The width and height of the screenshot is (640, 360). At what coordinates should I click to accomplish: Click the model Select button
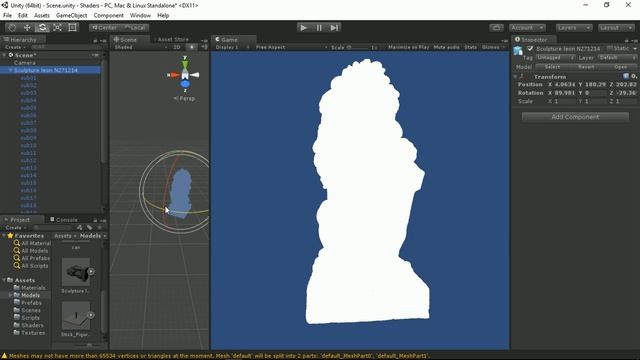552,67
